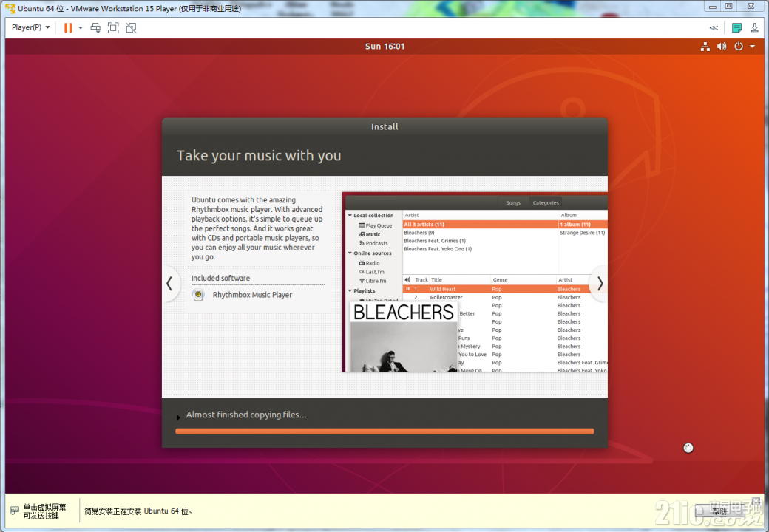Click the orange installation progress bar
This screenshot has width=769, height=532.
tap(384, 432)
